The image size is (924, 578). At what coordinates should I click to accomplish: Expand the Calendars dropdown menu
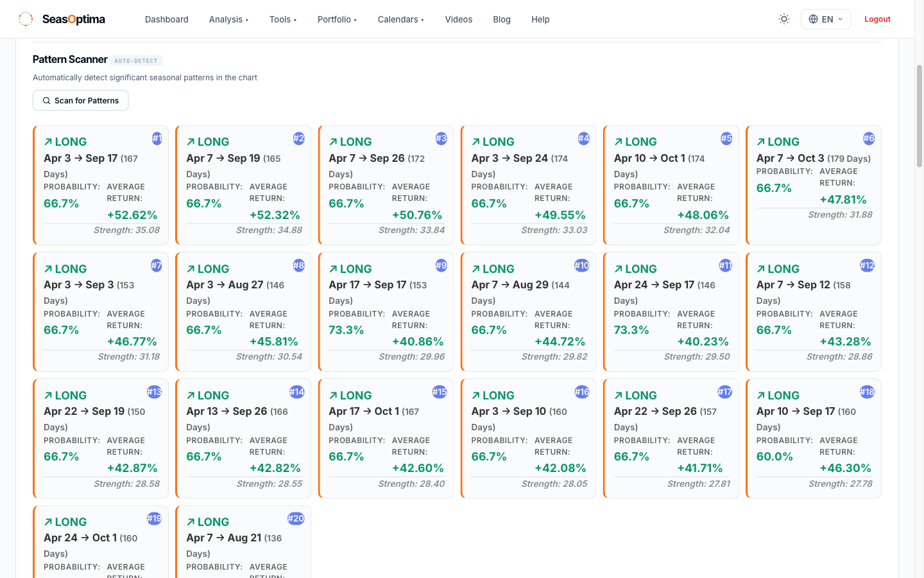pyautogui.click(x=401, y=19)
